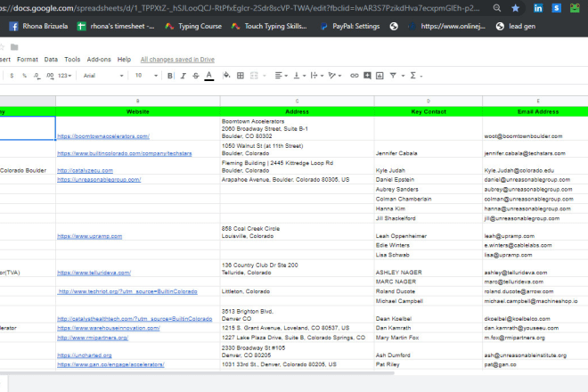
Task: Toggle italic formatting in toolbar
Action: [x=183, y=76]
